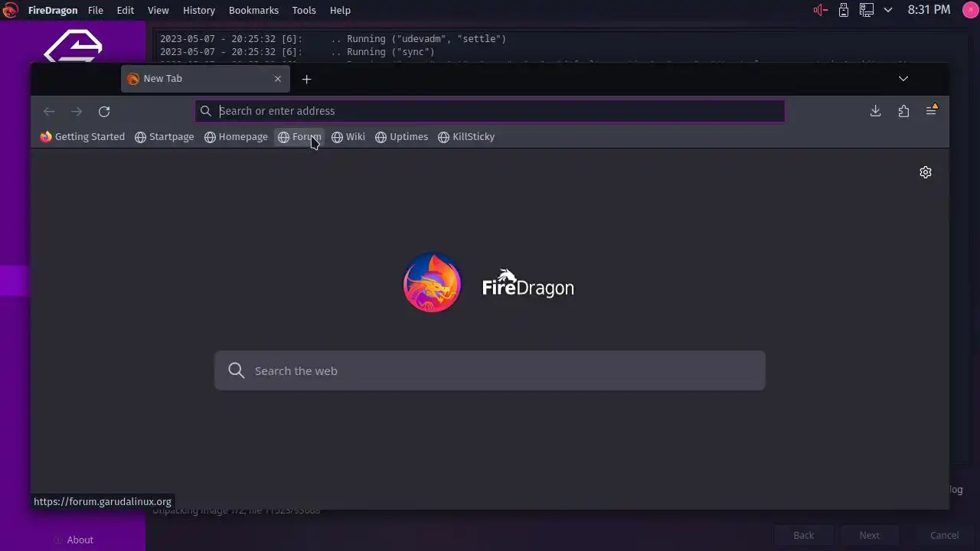
Task: Click the back navigation arrow
Action: pos(49,111)
